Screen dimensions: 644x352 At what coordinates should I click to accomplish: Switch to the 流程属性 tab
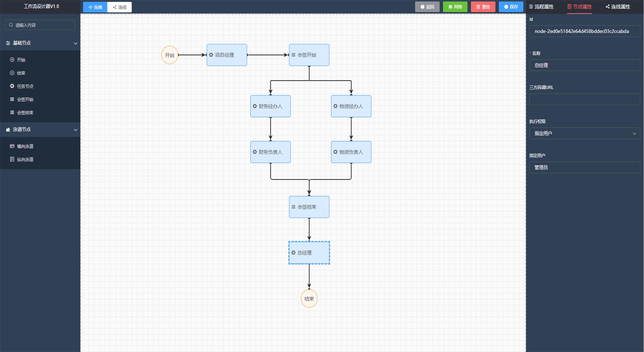541,7
